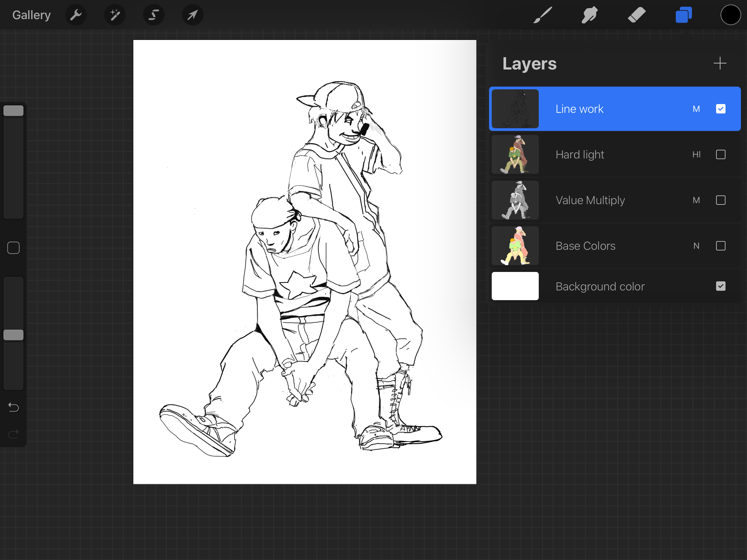Enable visibility of Base Colors layer
The image size is (747, 560).
[x=720, y=246]
